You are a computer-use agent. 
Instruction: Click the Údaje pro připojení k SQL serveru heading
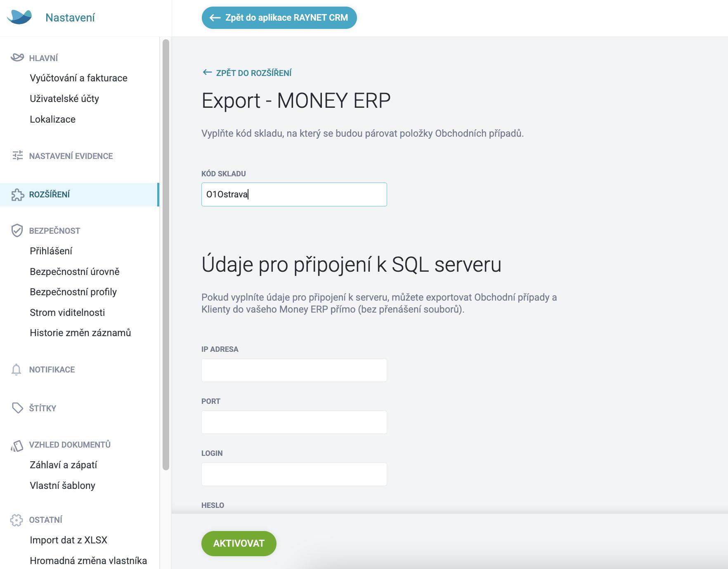coord(351,265)
